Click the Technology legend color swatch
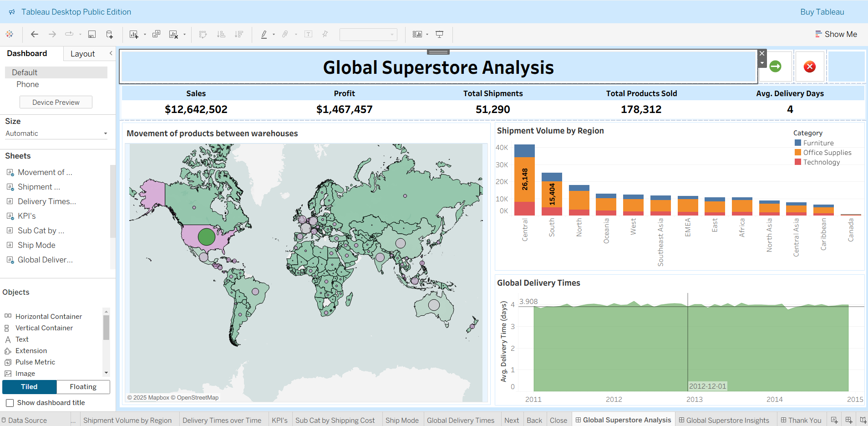 pyautogui.click(x=798, y=162)
